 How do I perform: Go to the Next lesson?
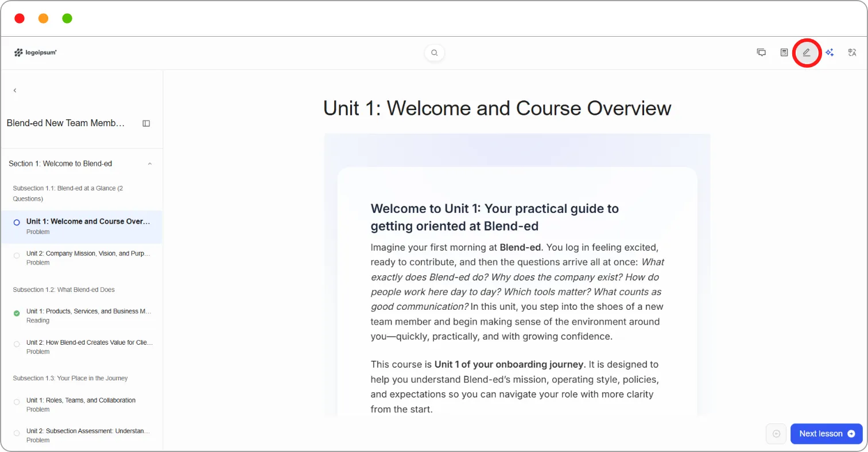coord(826,434)
